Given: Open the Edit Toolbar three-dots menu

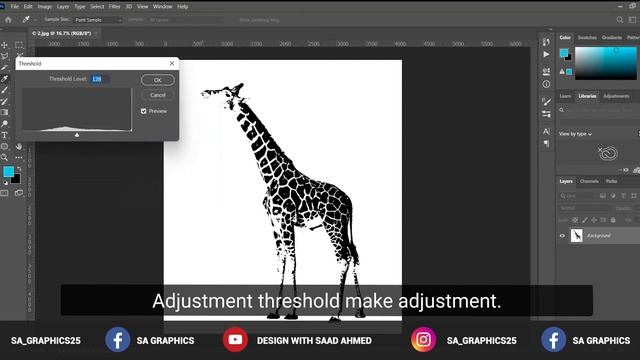Looking at the screenshot, I should pos(19,157).
